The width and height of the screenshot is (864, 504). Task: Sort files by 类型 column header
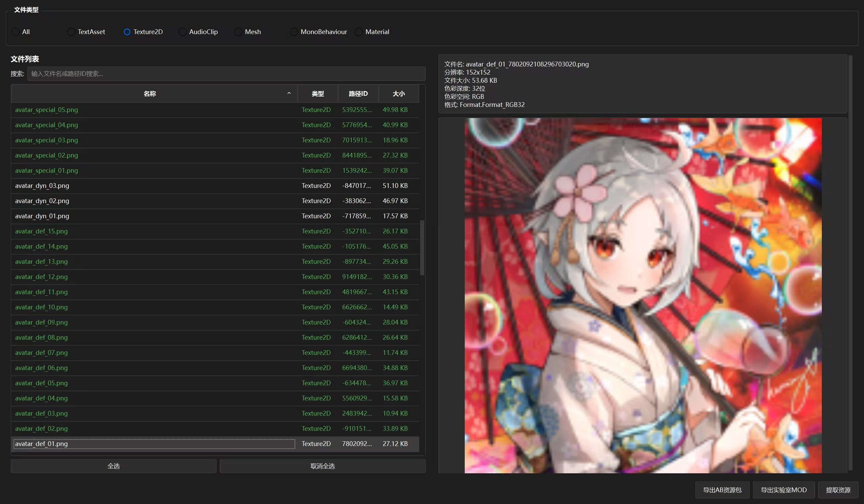coord(317,93)
